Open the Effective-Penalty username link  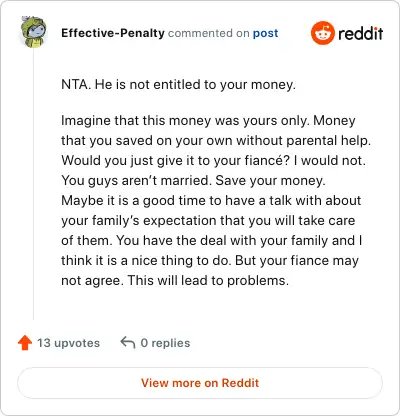(x=113, y=33)
